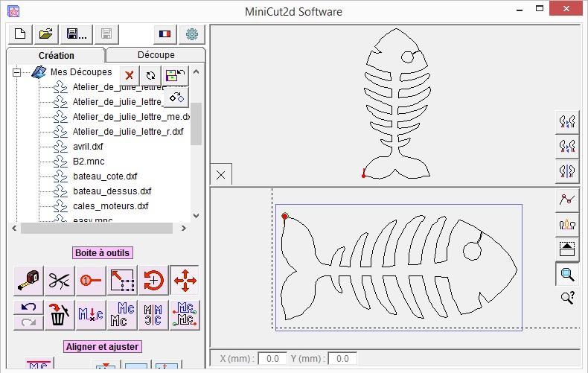Click the trash bin delete tool
The width and height of the screenshot is (588, 373).
[x=60, y=315]
